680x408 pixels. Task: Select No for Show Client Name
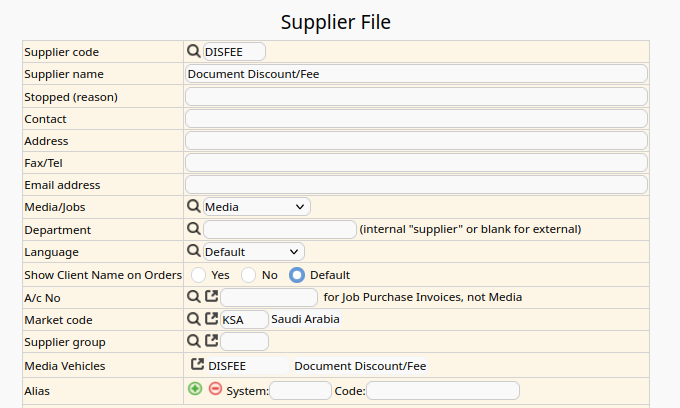coord(248,274)
